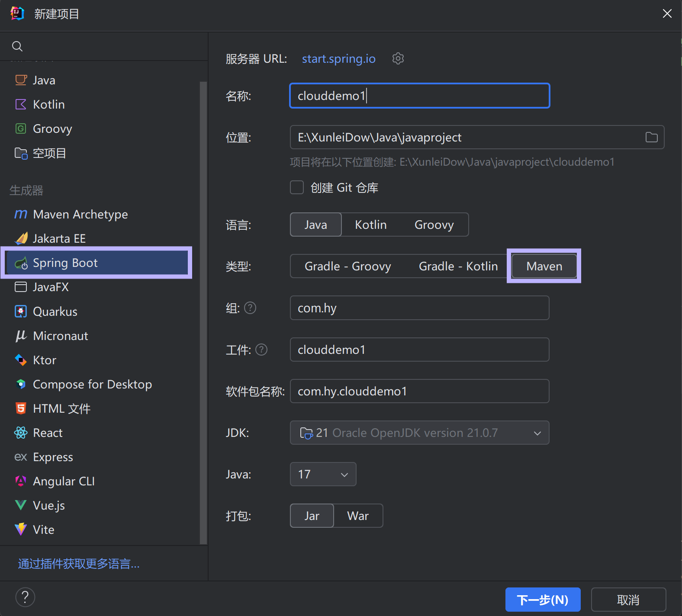Viewport: 682px width, 616px height.
Task: Click 下一步(N) to continue
Action: [543, 600]
